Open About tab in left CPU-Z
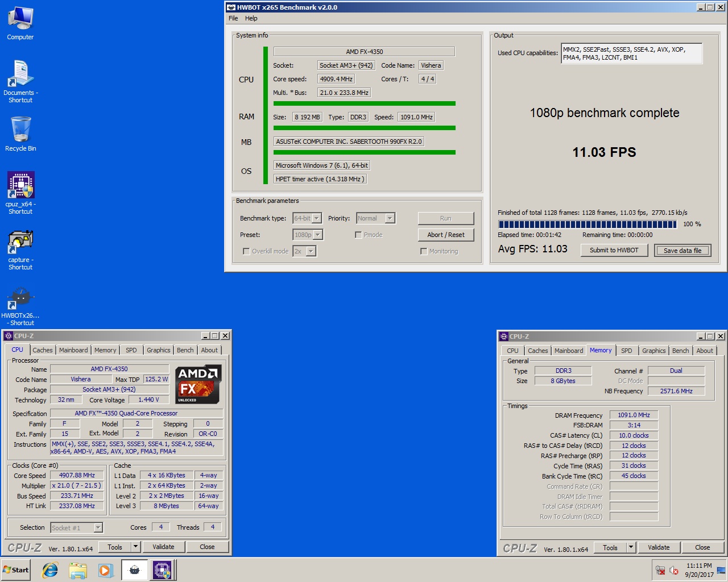 pos(209,350)
